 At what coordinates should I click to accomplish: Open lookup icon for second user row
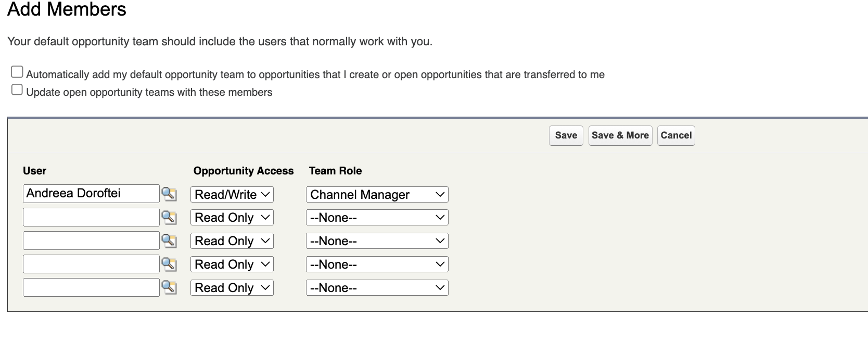(x=169, y=217)
